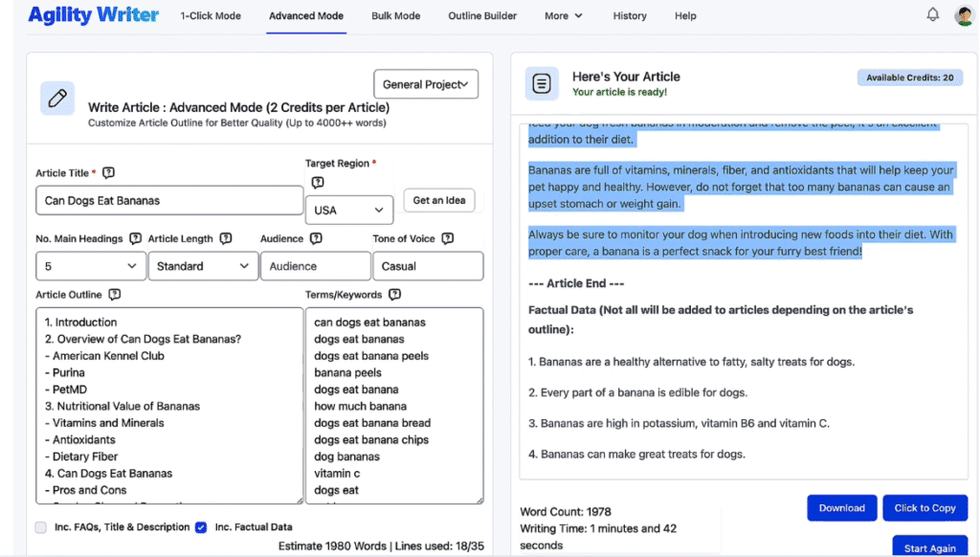Click the notification bell icon
Viewport: 980px width, 557px height.
click(932, 14)
